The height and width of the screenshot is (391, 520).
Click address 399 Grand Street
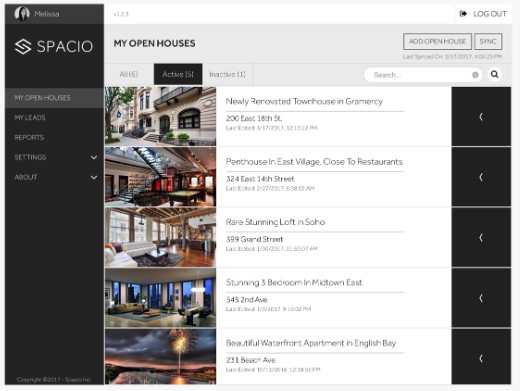click(254, 239)
